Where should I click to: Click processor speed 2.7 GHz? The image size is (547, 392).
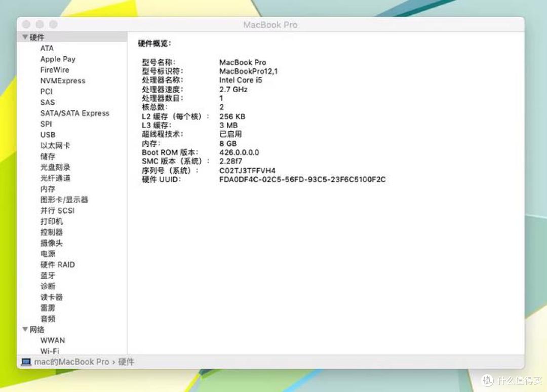coord(233,89)
